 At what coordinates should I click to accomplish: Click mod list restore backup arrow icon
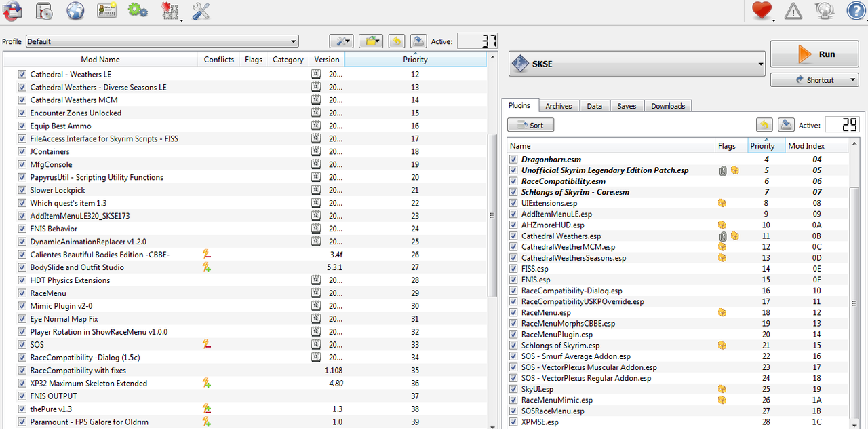(x=397, y=41)
